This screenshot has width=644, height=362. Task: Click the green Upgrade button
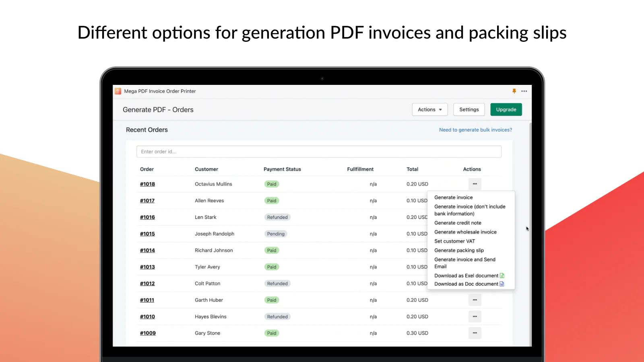coord(506,109)
